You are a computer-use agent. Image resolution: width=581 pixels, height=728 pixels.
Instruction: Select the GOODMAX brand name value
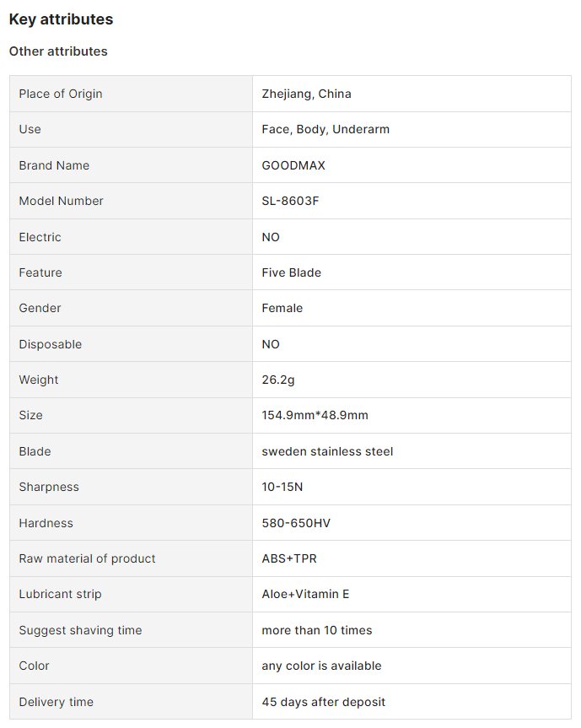293,165
